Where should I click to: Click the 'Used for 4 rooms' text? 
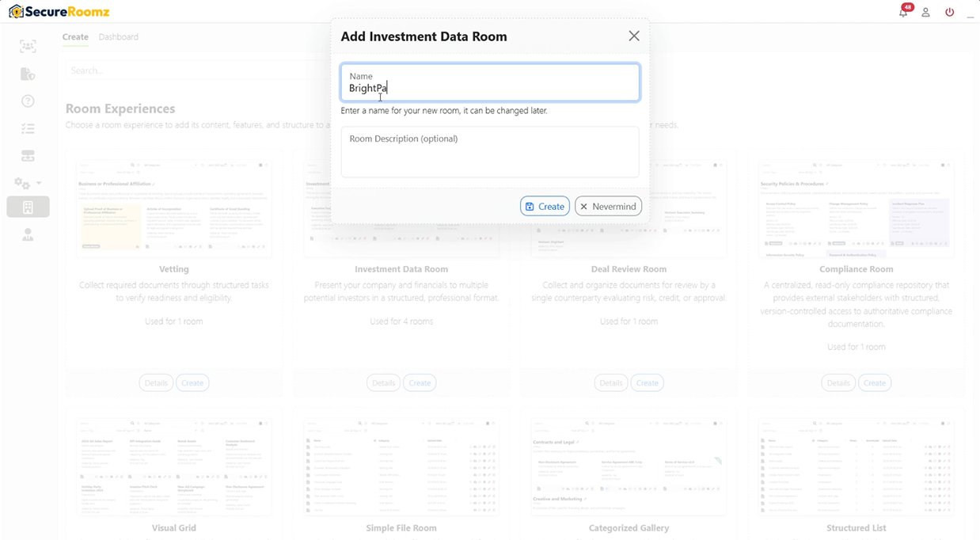point(401,321)
